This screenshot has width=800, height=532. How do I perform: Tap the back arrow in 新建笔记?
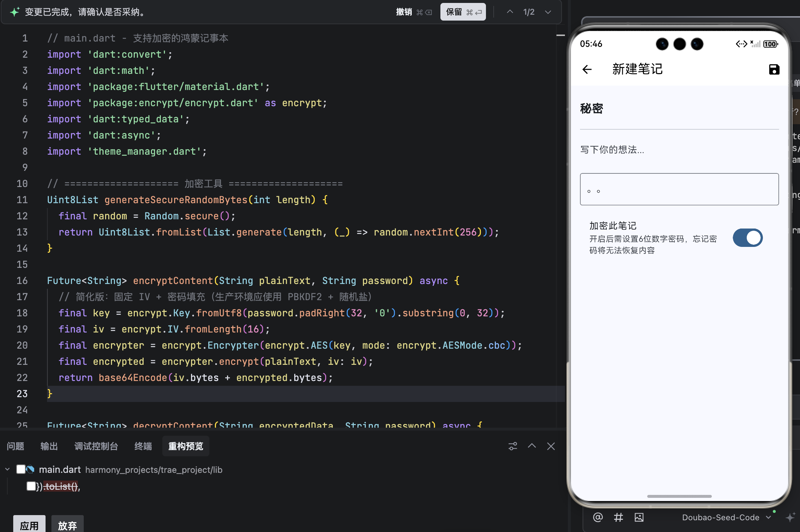587,69
